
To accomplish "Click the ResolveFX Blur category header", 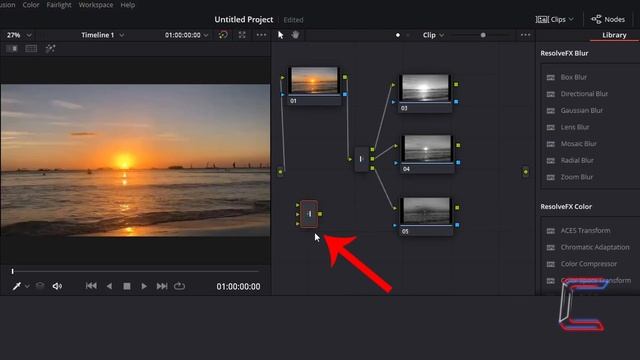I will click(x=564, y=53).
